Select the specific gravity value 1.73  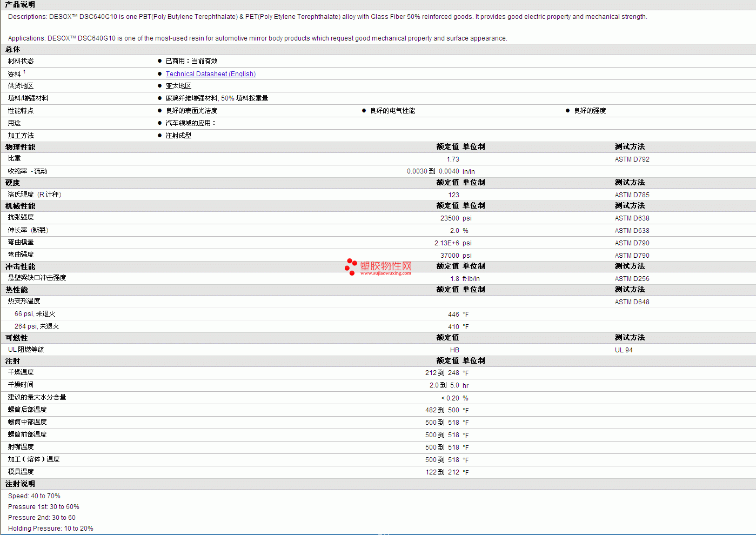pos(453,159)
